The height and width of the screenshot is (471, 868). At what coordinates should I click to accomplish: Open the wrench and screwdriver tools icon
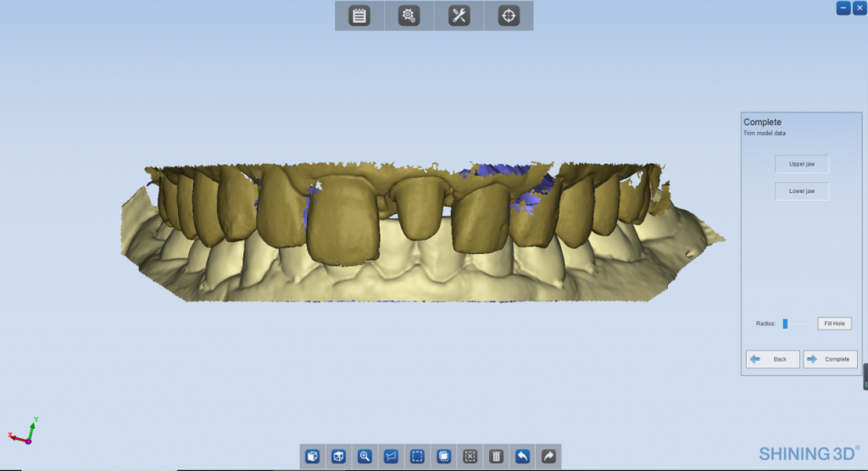pyautogui.click(x=459, y=15)
